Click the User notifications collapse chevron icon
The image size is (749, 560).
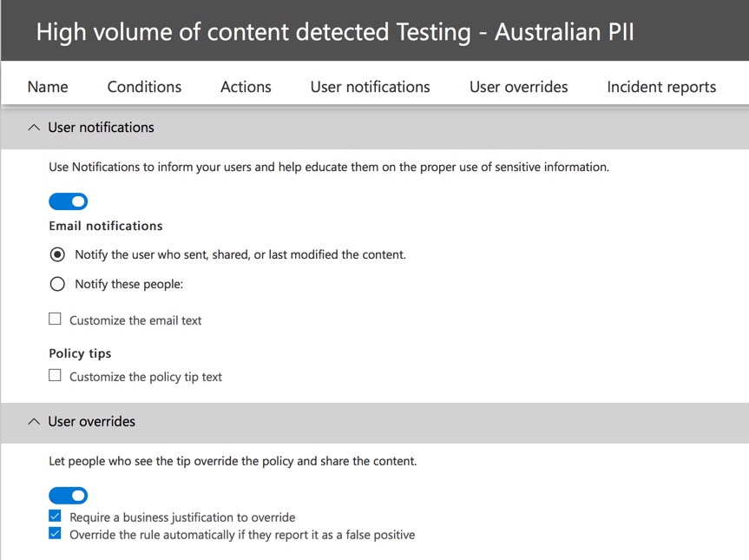point(33,127)
